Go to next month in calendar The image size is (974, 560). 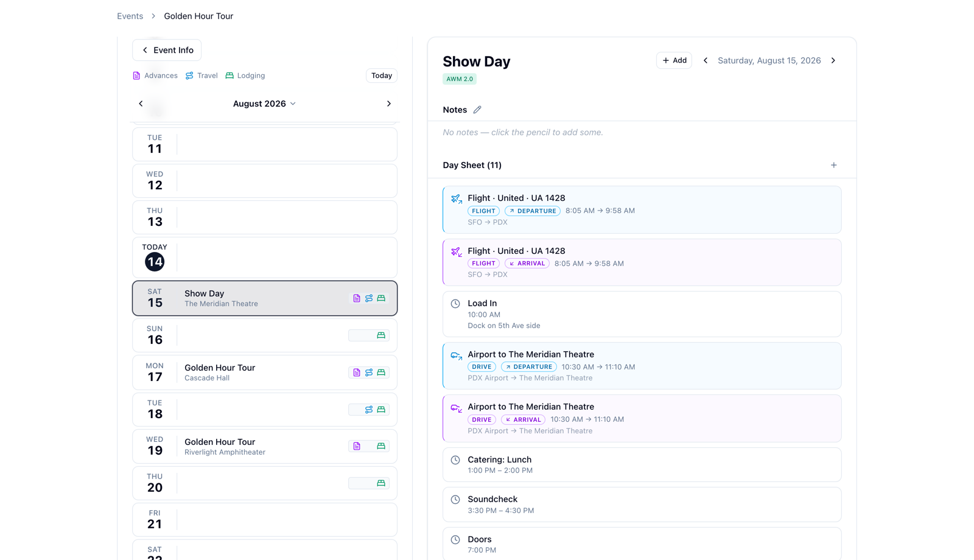pos(389,103)
